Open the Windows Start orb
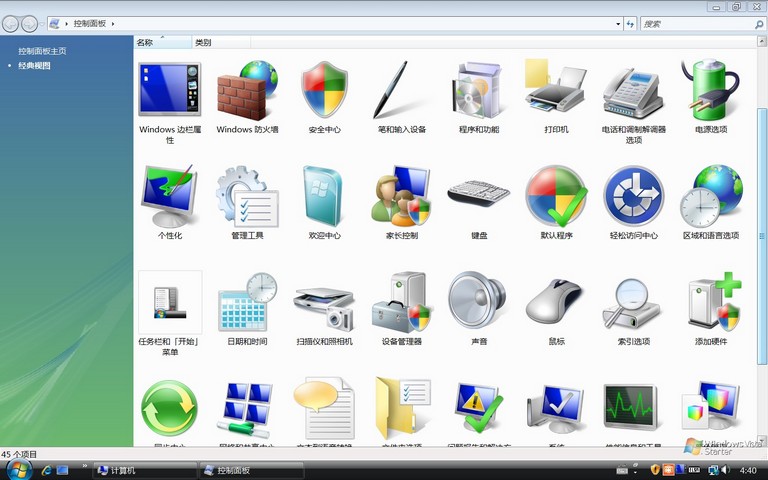Viewport: 768px width, 480px height. 19,469
